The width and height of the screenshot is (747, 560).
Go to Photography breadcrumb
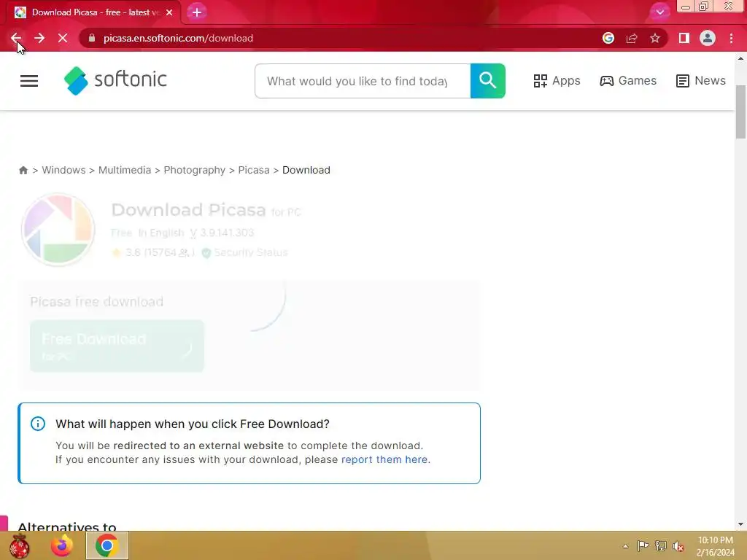[x=194, y=171]
